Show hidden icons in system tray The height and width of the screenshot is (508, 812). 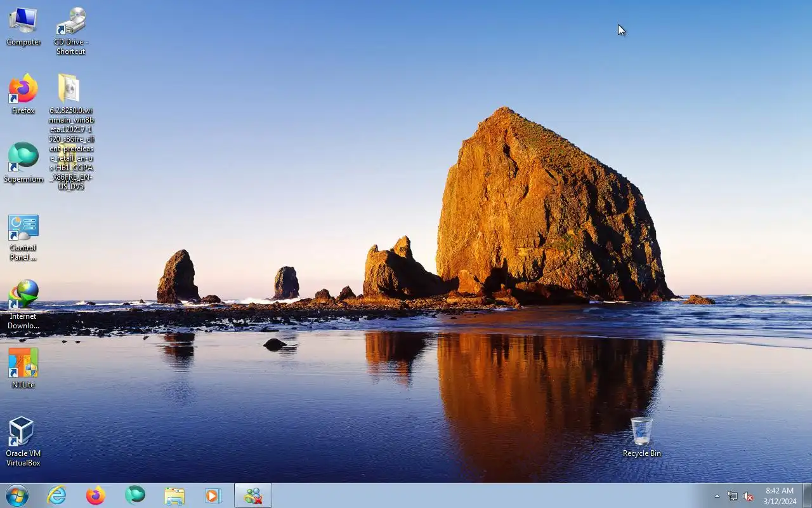click(x=717, y=496)
